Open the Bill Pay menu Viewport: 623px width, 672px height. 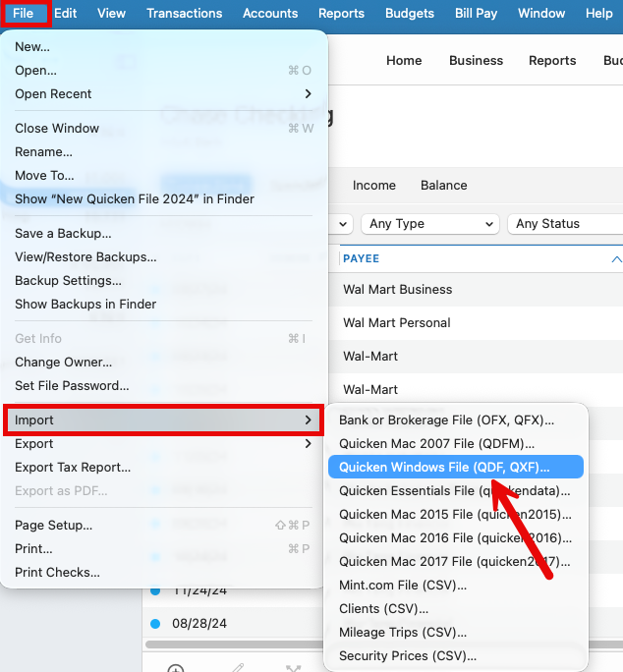476,14
